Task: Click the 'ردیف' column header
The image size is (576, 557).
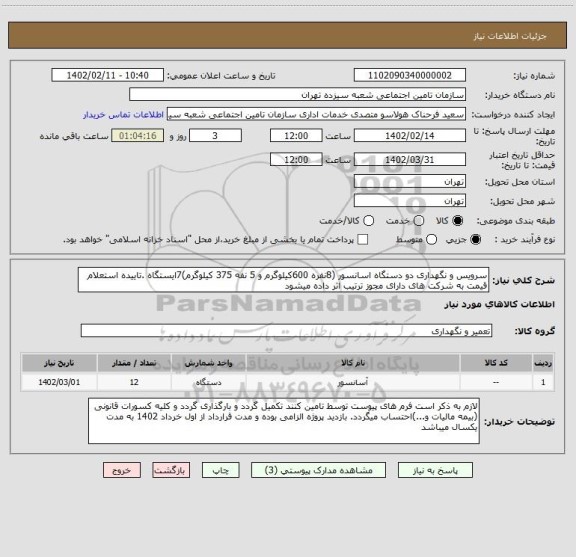Action: (x=543, y=363)
